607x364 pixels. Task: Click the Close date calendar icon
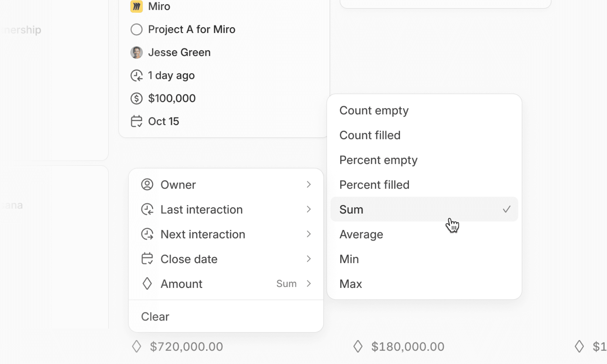(x=147, y=259)
